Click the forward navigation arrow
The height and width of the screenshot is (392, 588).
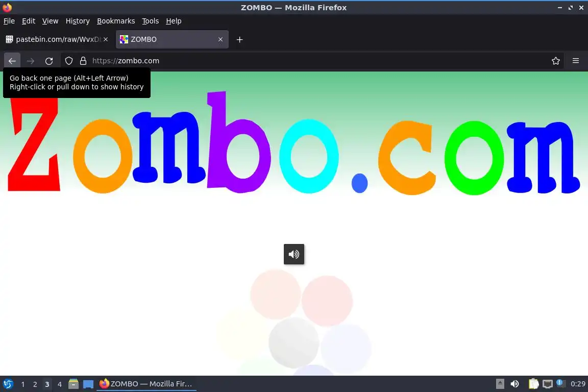coord(31,61)
